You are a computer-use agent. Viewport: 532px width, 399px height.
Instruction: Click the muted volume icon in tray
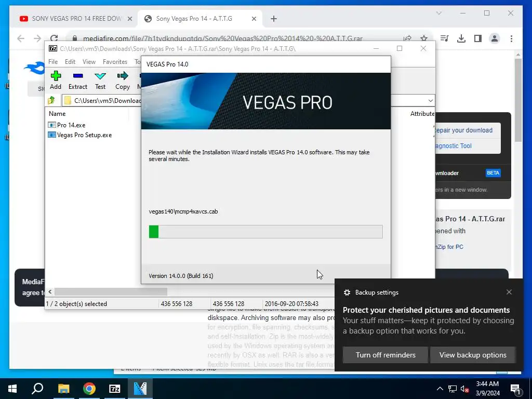[x=465, y=389]
